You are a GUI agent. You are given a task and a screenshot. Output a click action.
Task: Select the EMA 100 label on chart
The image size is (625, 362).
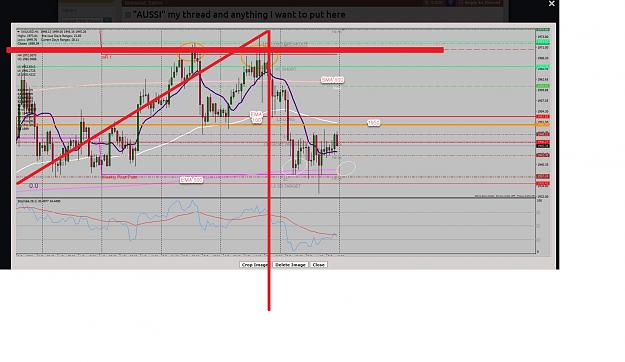[256, 117]
